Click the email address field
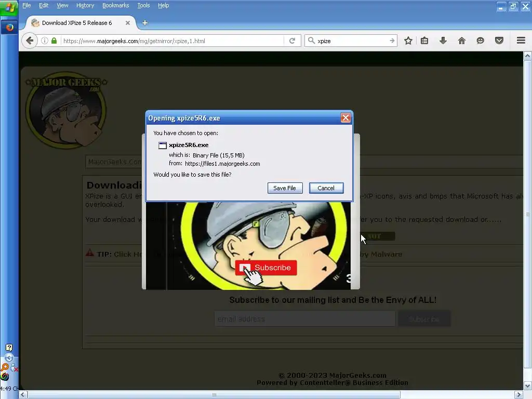This screenshot has height=399, width=532. (x=304, y=319)
